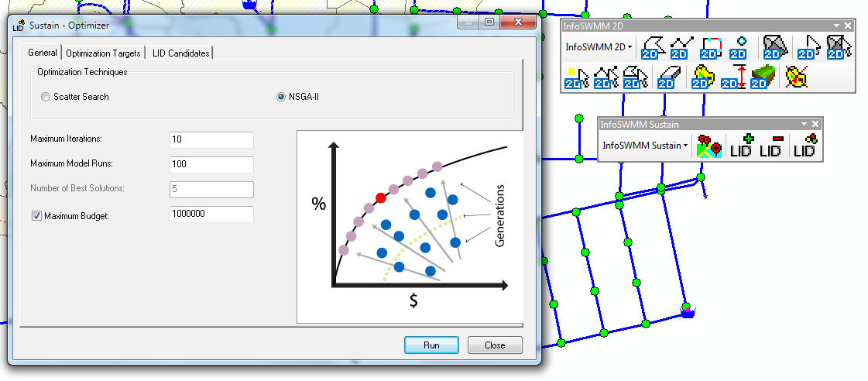Click the 2D mesh generation icon

click(x=775, y=47)
